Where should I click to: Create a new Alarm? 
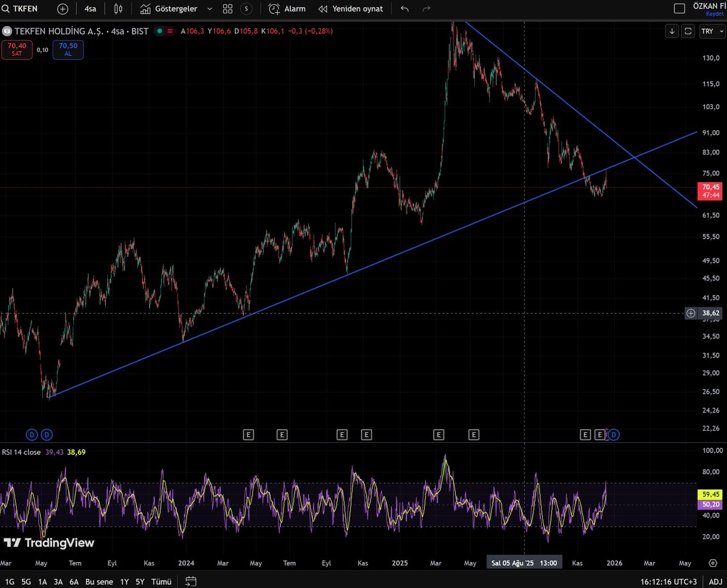point(287,9)
